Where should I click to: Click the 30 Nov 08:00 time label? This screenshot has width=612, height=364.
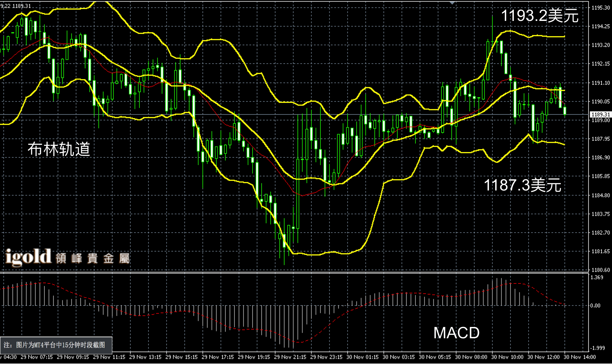click(471, 357)
